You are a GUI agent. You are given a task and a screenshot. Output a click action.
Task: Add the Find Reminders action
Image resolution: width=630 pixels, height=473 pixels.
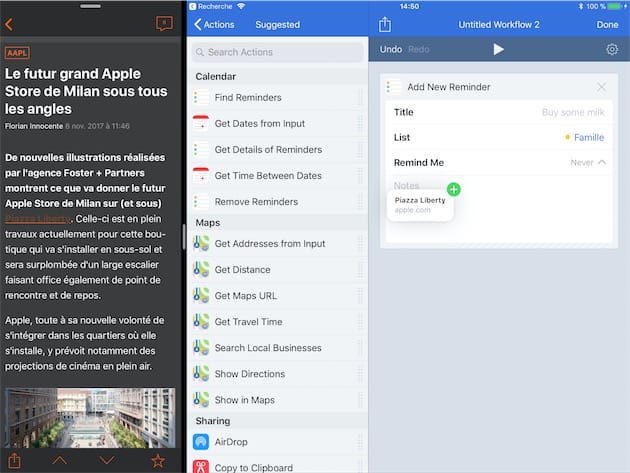278,98
